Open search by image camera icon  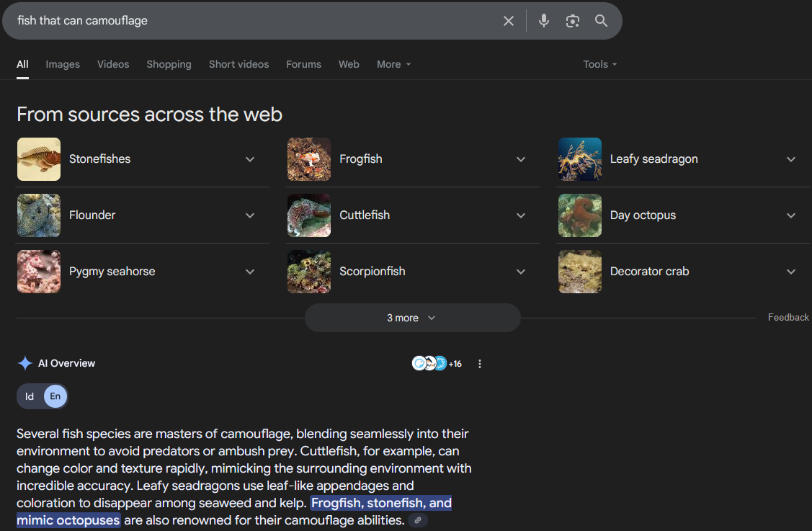coord(572,21)
